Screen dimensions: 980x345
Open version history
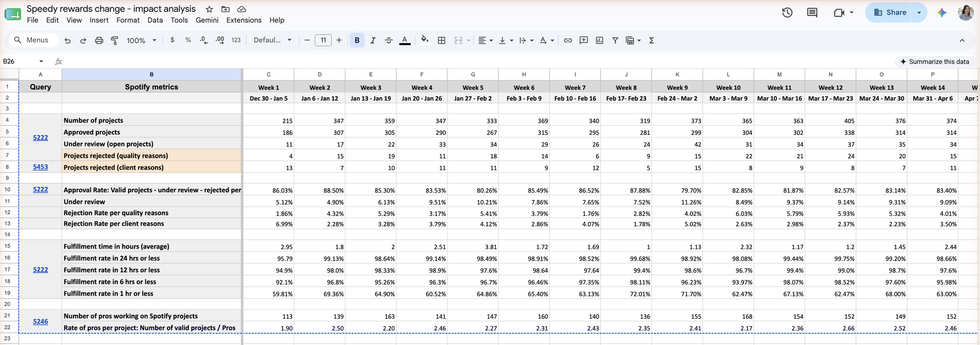[x=787, y=13]
